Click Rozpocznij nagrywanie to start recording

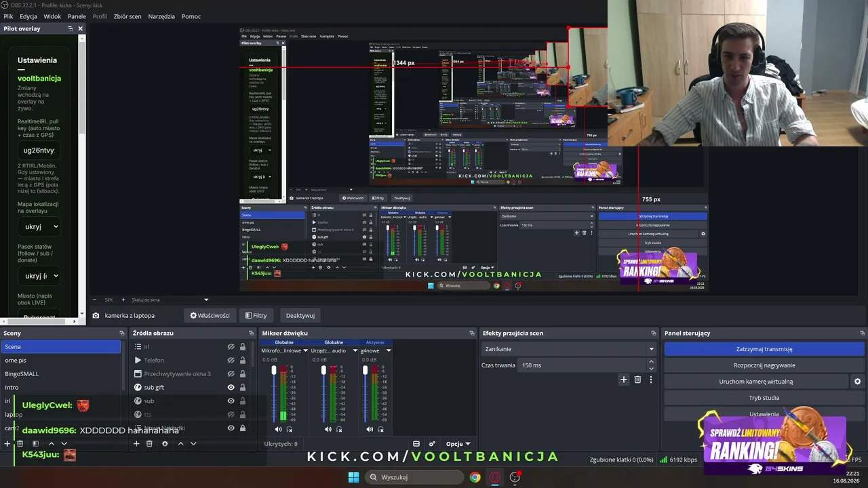tap(764, 365)
